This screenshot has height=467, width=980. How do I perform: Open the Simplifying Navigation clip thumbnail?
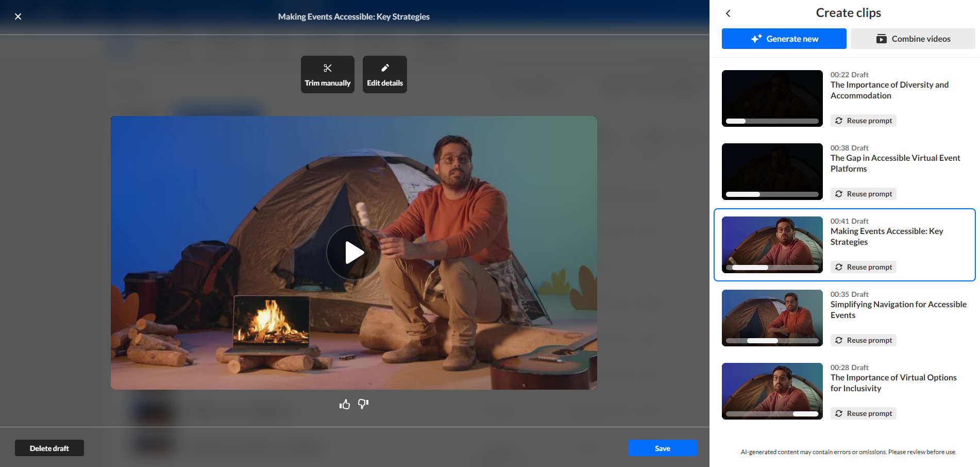772,318
